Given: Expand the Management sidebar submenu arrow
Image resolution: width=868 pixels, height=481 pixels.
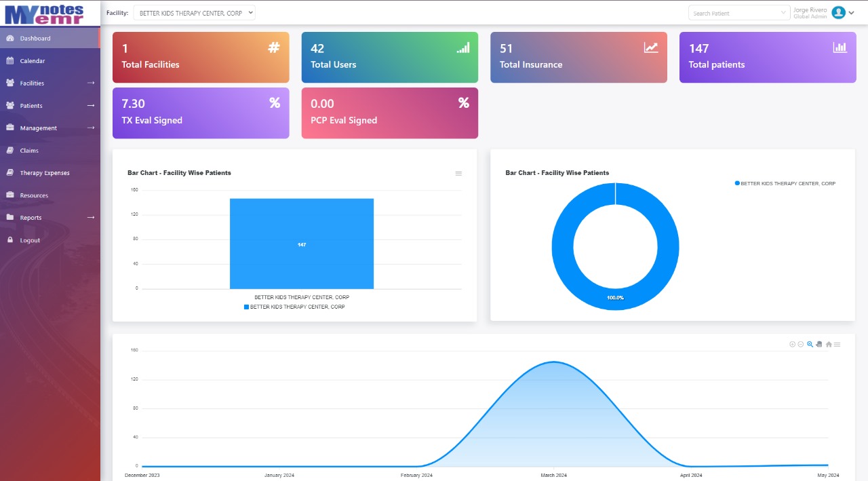Looking at the screenshot, I should click(x=91, y=128).
